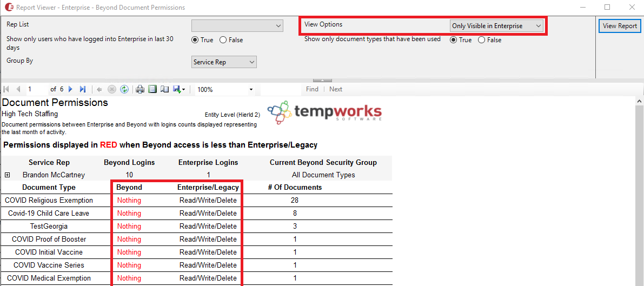
Task: Open the Rep List dropdown
Action: click(237, 26)
